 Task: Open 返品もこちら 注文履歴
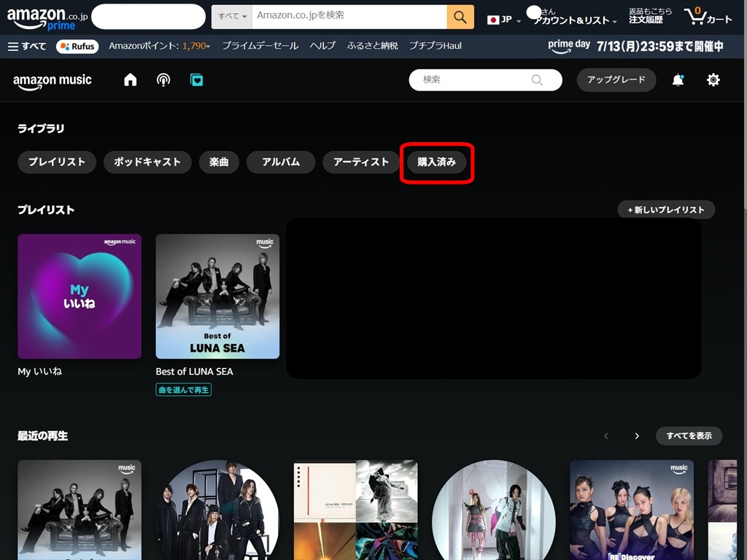[650, 15]
